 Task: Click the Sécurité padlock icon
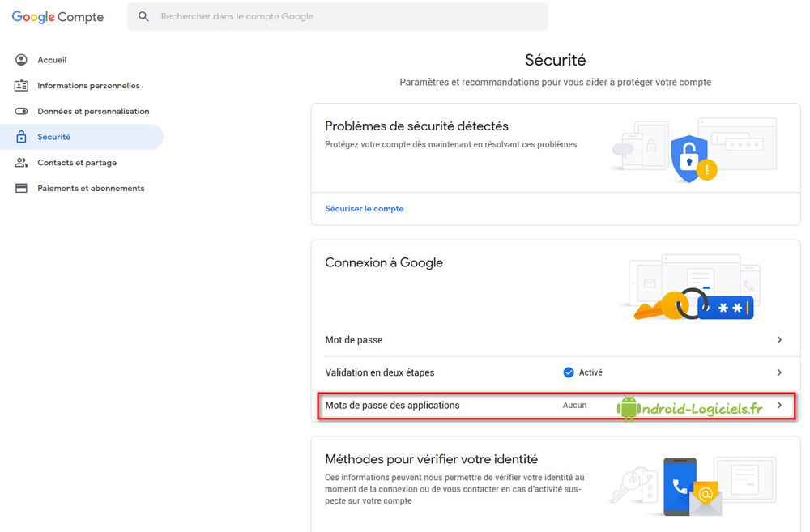point(21,138)
